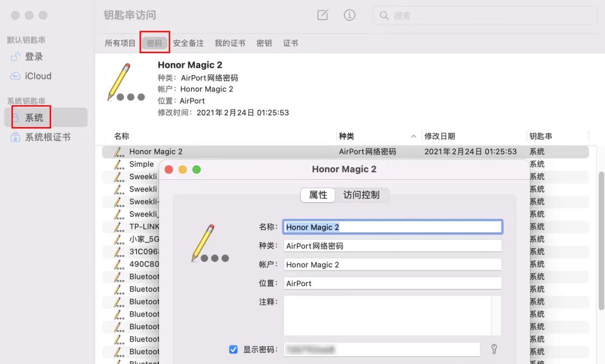Select the Simple entry in the list
This screenshot has height=364, width=605.
coord(143,164)
